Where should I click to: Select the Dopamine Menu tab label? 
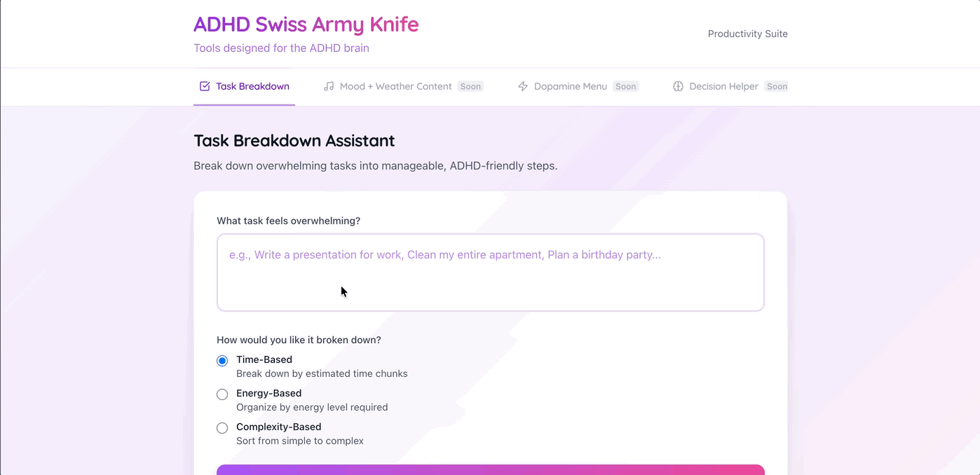tap(570, 86)
